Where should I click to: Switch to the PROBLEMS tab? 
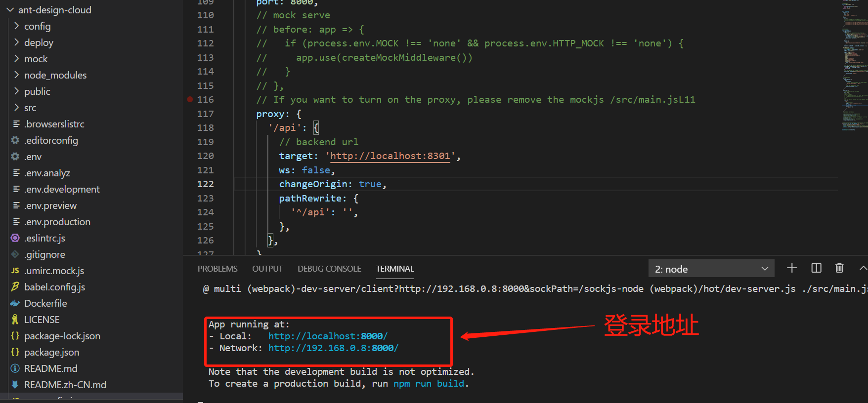[x=217, y=269]
